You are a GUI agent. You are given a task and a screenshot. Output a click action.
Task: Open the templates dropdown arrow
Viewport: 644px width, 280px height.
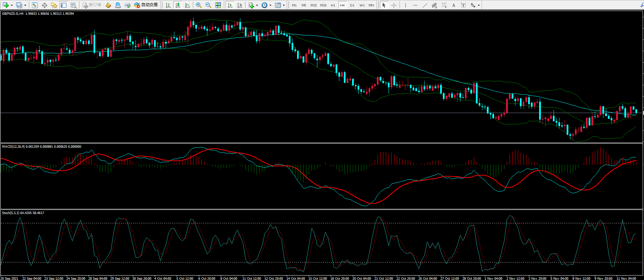[284, 5]
